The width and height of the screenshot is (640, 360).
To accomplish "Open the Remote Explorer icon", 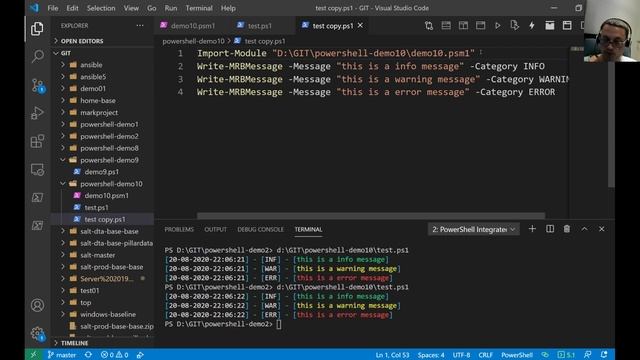I will (37, 169).
